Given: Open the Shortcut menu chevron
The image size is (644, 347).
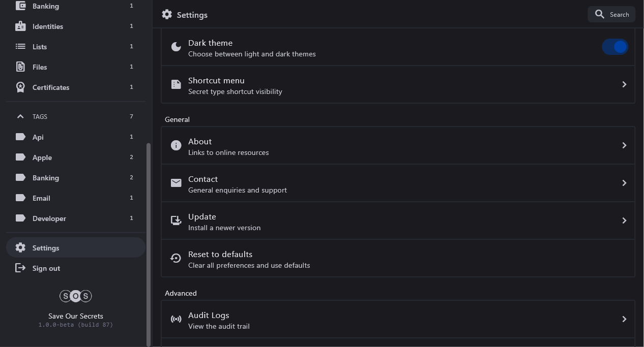Looking at the screenshot, I should 624,84.
